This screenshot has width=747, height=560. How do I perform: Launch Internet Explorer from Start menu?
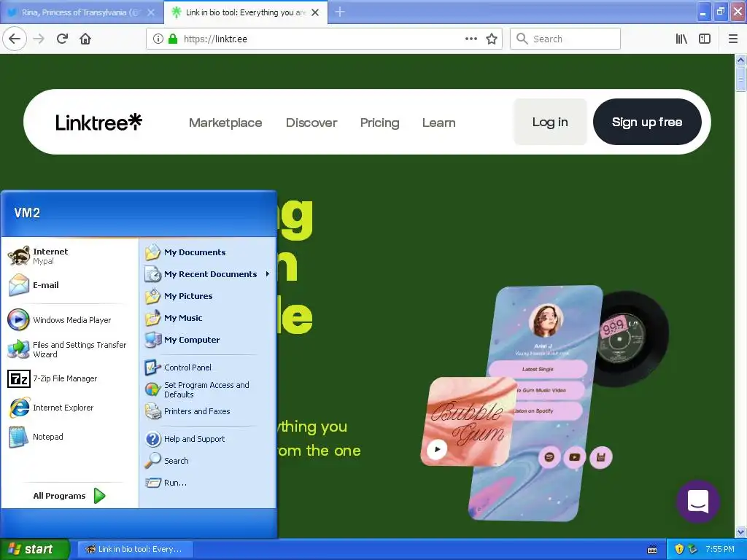tap(69, 408)
